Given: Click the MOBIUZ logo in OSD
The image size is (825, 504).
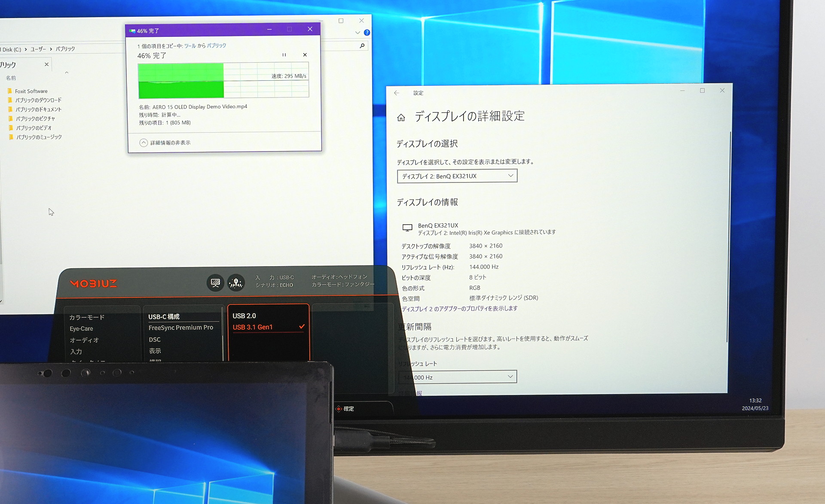Looking at the screenshot, I should pyautogui.click(x=93, y=284).
